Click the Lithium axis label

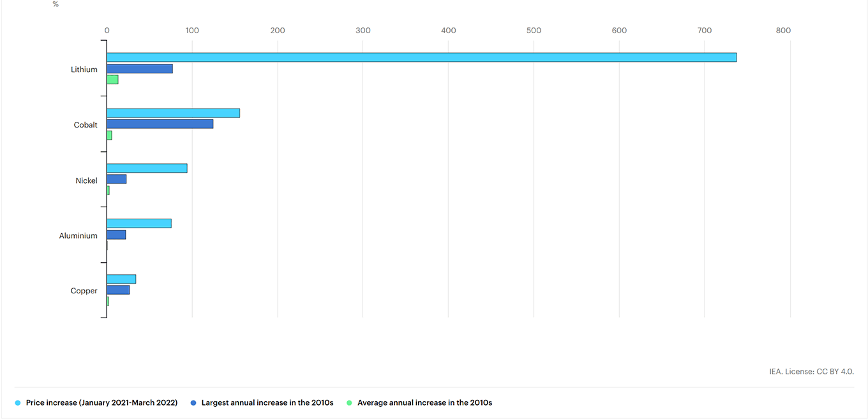(84, 70)
